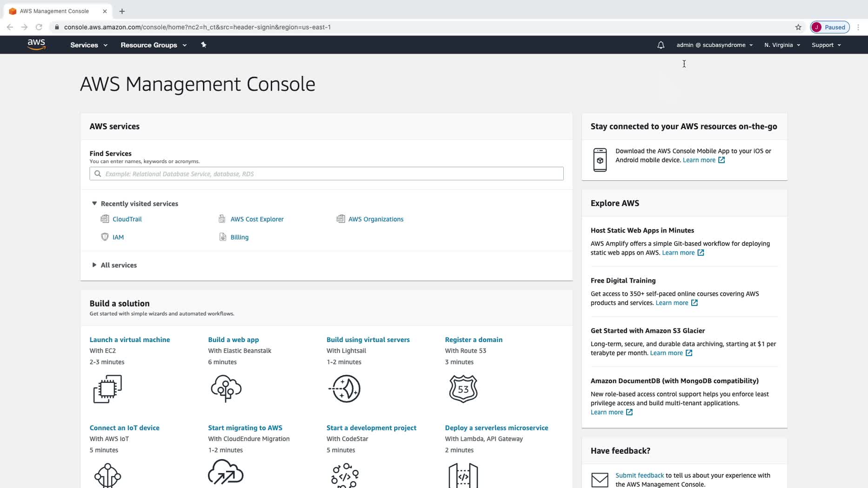Go back using the browser back arrow
This screenshot has height=488, width=868.
tap(10, 27)
